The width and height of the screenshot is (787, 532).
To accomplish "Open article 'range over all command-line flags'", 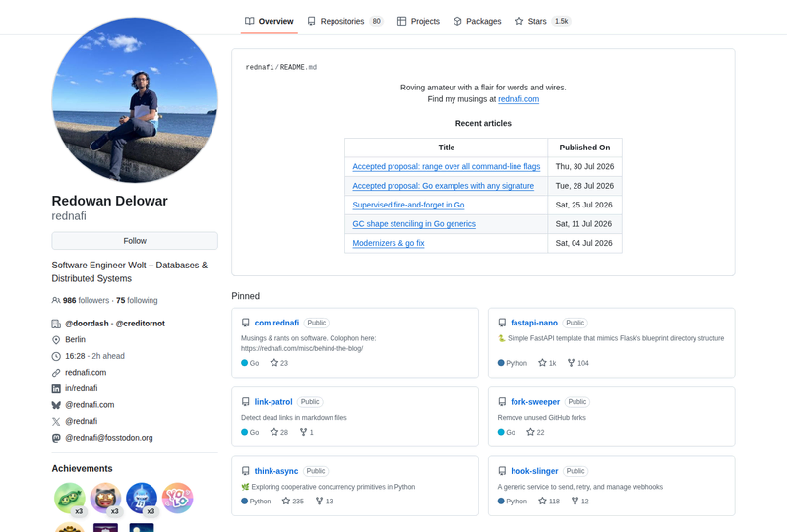I will point(447,166).
